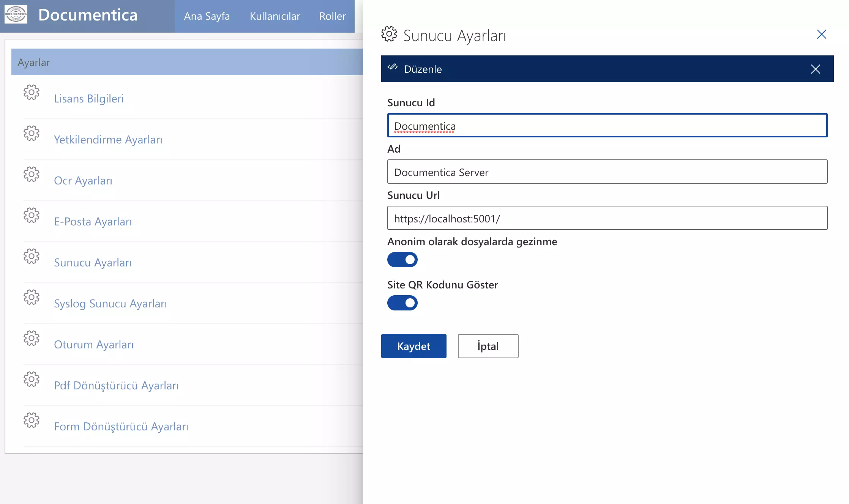The height and width of the screenshot is (504, 849).
Task: Click the Kaydet save button
Action: [x=414, y=346]
